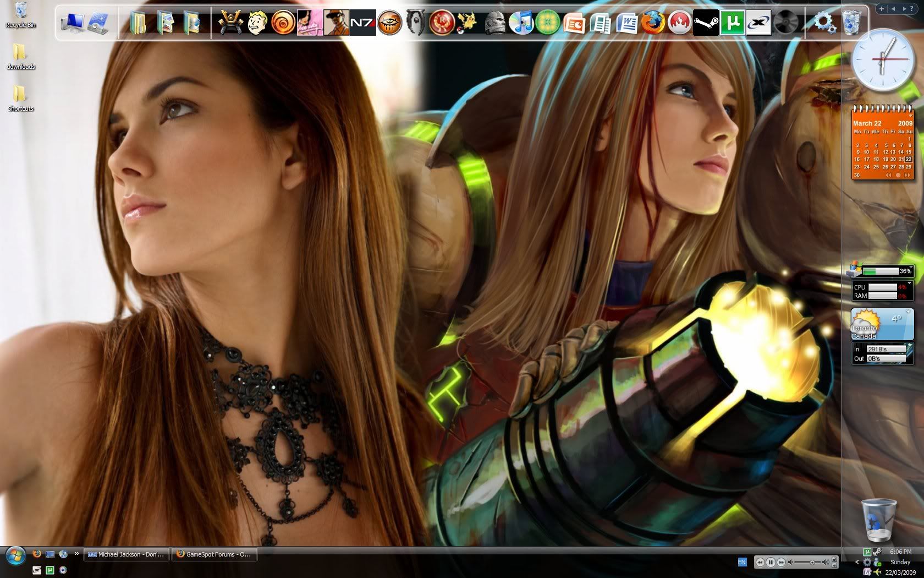The image size is (924, 578).
Task: Open uTorrent green icon in dock
Action: [732, 23]
